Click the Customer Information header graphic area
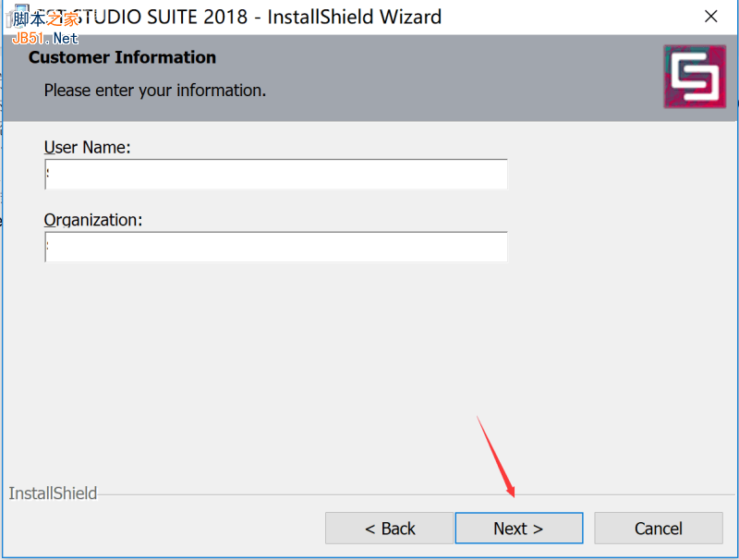This screenshot has height=560, width=739. point(122,57)
